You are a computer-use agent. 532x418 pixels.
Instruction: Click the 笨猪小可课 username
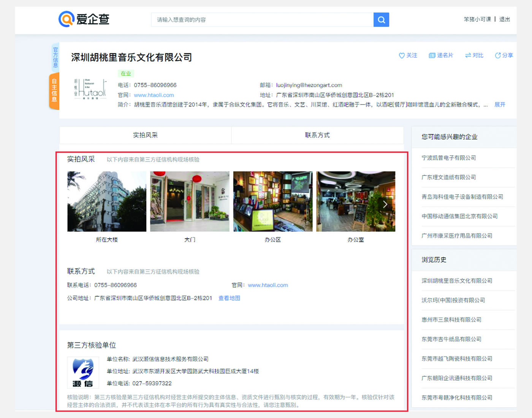point(477,19)
